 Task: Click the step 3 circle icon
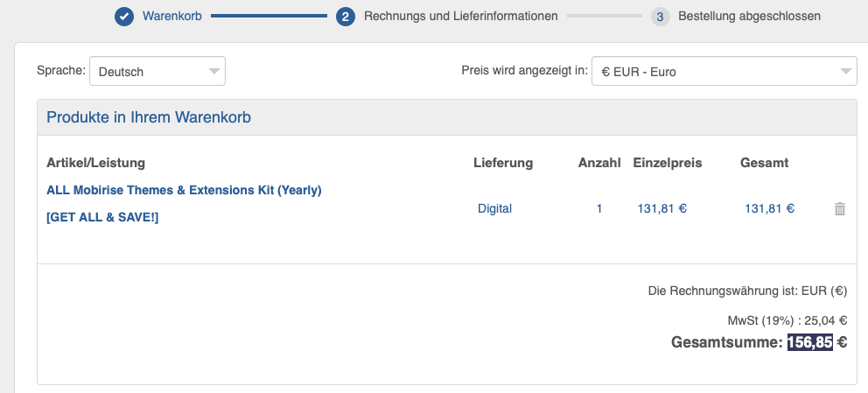point(661,16)
